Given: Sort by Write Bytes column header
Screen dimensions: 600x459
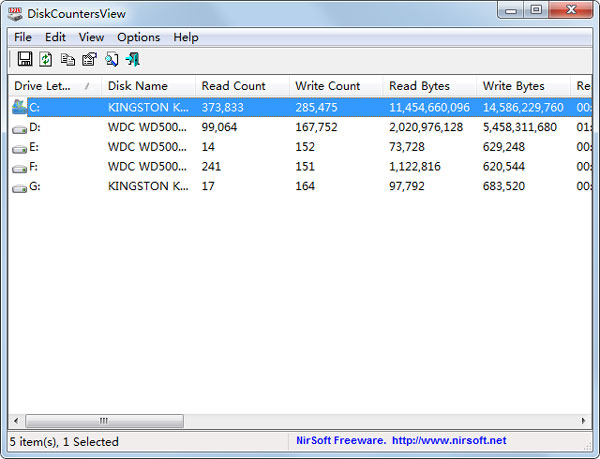Looking at the screenshot, I should [523, 86].
